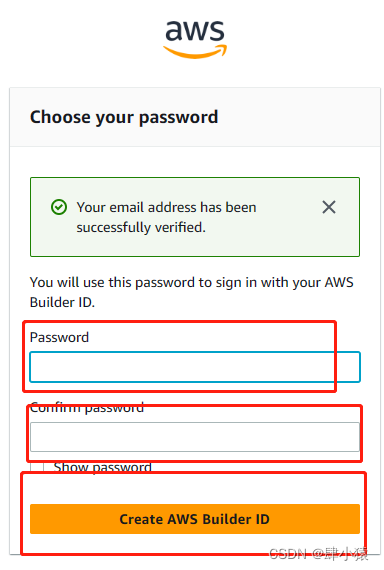This screenshot has height=570, width=384.
Task: Click the orange smile arrow under aws
Action: 195,52
